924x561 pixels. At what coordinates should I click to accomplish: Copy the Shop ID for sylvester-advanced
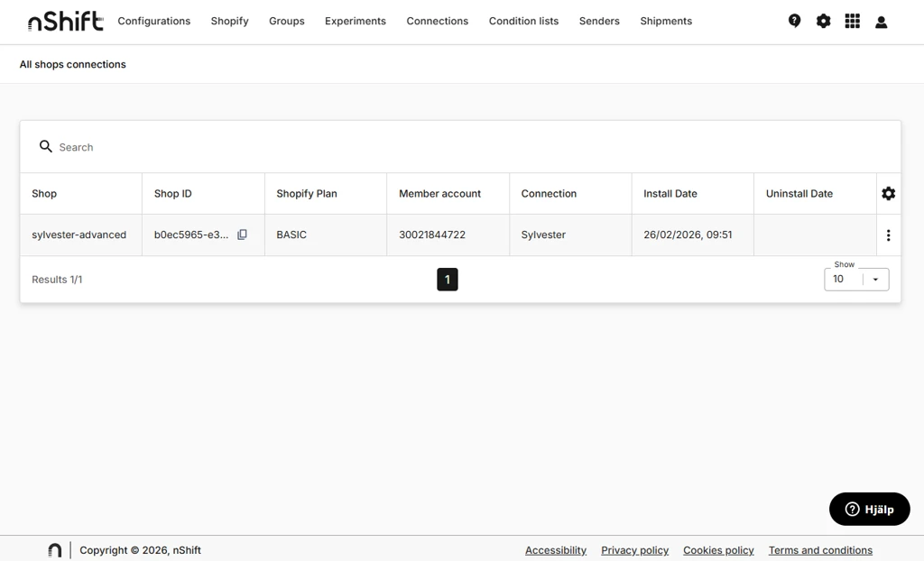tap(242, 234)
